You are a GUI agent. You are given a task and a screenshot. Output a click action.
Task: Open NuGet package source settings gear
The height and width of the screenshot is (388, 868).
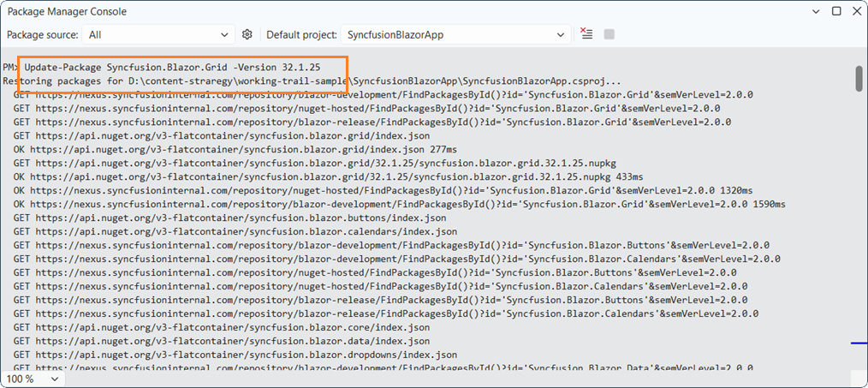tap(247, 34)
